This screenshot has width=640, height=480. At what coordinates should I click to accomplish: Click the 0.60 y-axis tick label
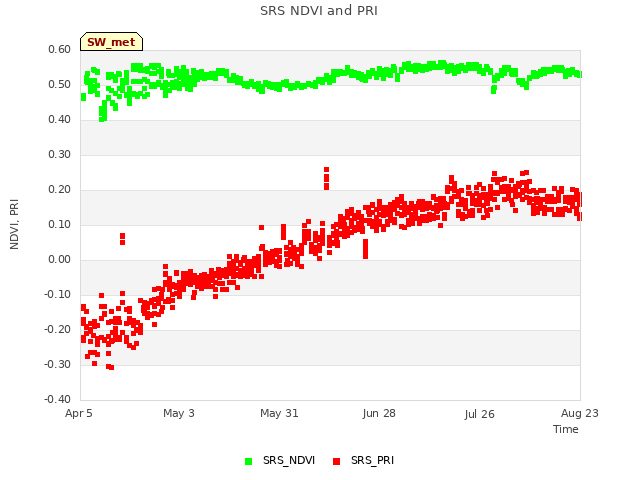(59, 50)
